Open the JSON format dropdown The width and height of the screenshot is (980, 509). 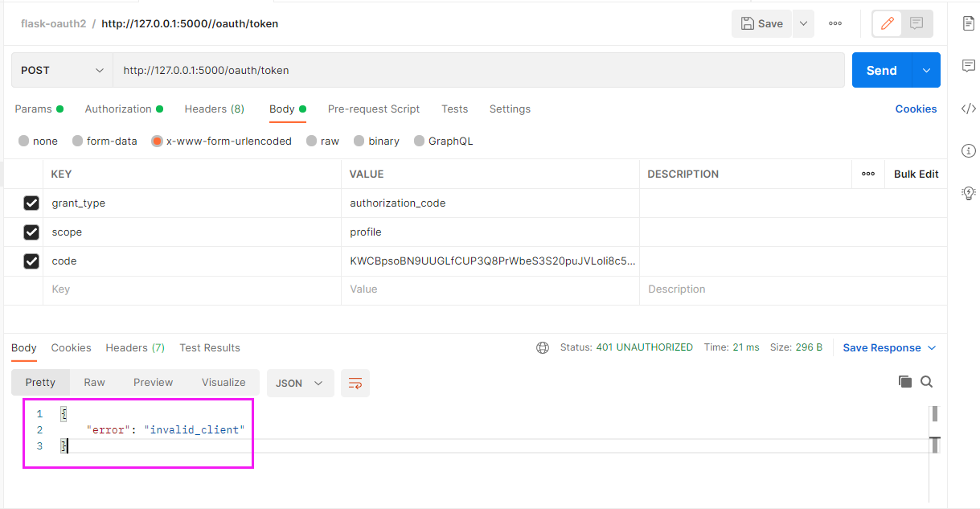[300, 384]
